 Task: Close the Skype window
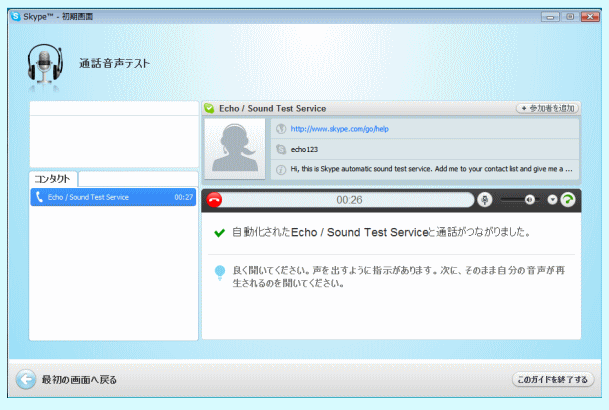pos(590,17)
